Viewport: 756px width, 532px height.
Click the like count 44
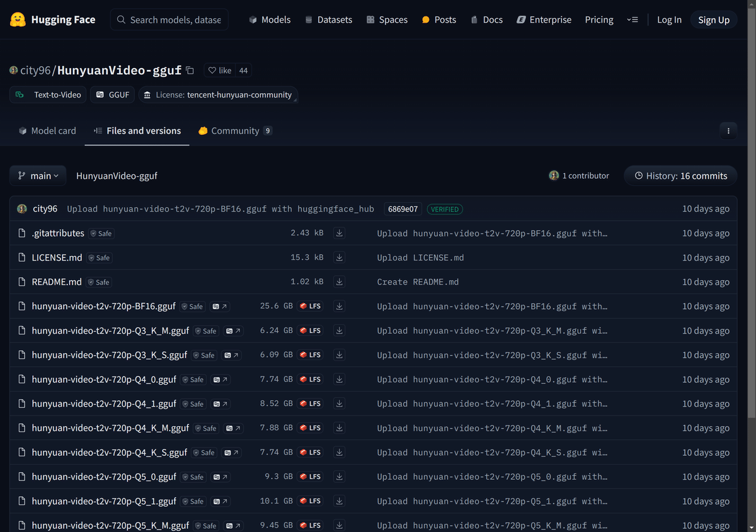point(243,71)
